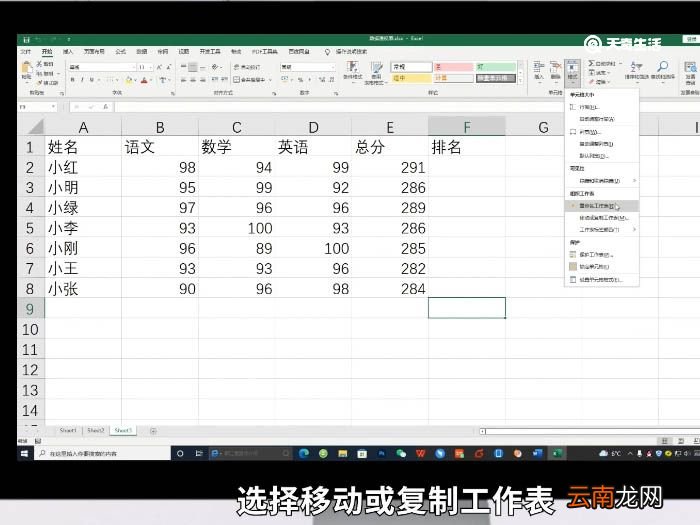
Task: Click the Clear (清除) eraser icon
Action: [592, 82]
